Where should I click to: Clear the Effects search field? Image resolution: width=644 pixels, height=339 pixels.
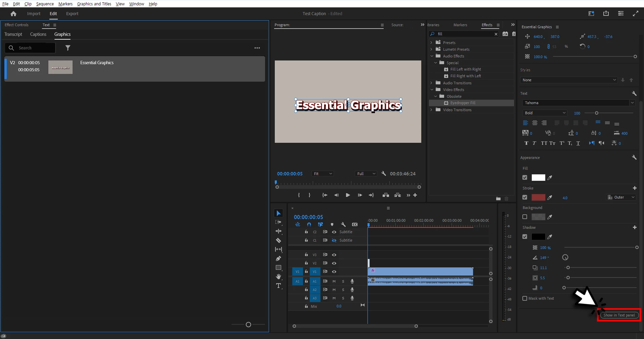point(496,34)
